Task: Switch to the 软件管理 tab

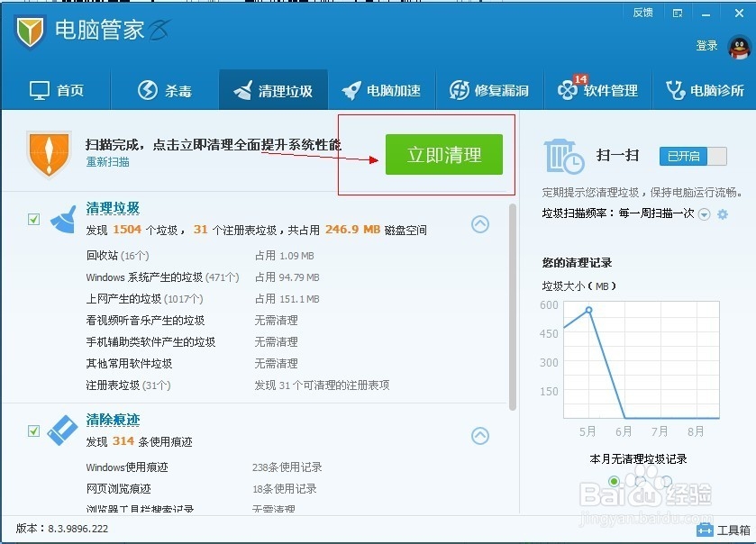Action: tap(597, 89)
